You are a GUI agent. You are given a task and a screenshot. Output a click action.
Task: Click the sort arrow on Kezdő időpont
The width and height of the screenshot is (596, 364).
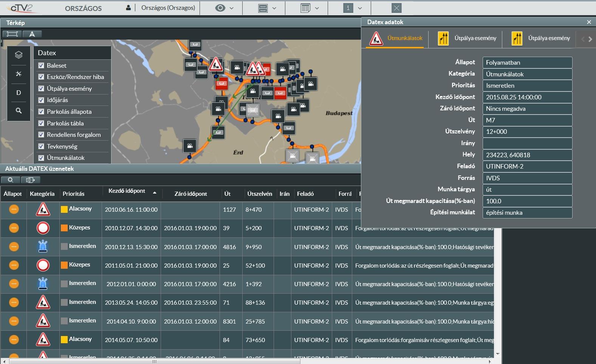[x=155, y=192]
